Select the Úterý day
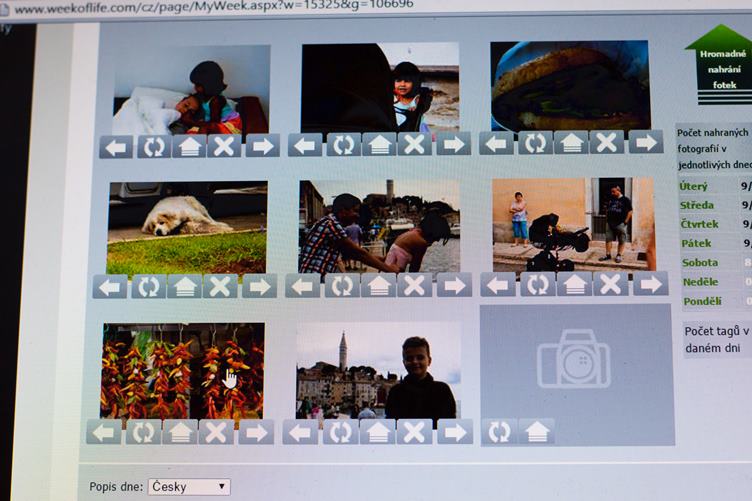The image size is (752, 501). pos(693,186)
